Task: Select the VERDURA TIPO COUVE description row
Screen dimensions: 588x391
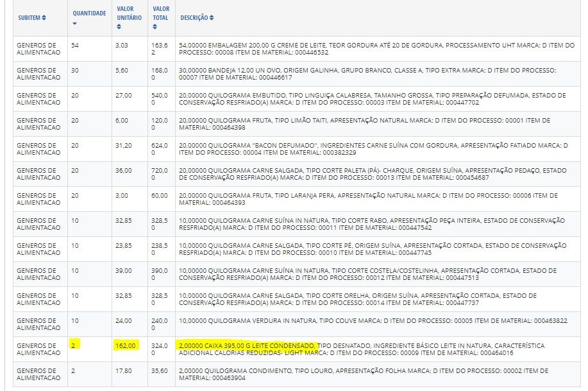Action: (372, 320)
